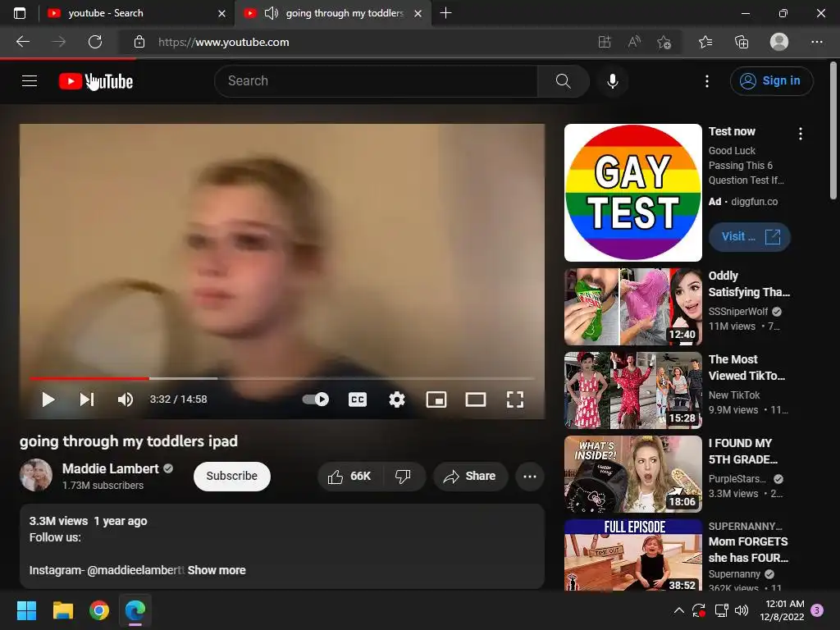Open more actions ellipsis below video
Viewport: 840px width, 630px height.
coord(530,477)
